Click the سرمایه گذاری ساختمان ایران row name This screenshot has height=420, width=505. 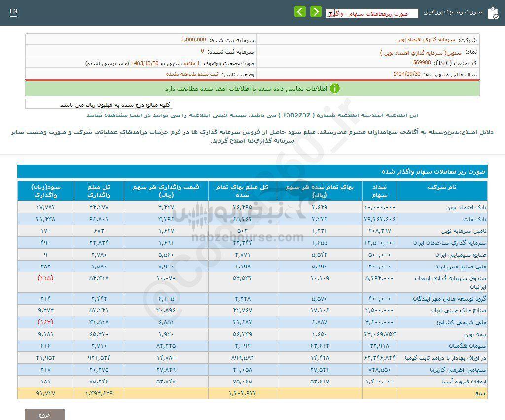pyautogui.click(x=450, y=243)
